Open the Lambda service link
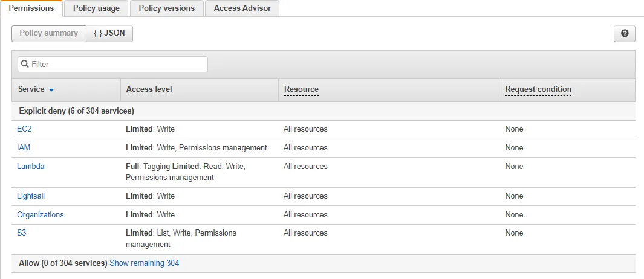644x279 pixels. pyautogui.click(x=30, y=167)
